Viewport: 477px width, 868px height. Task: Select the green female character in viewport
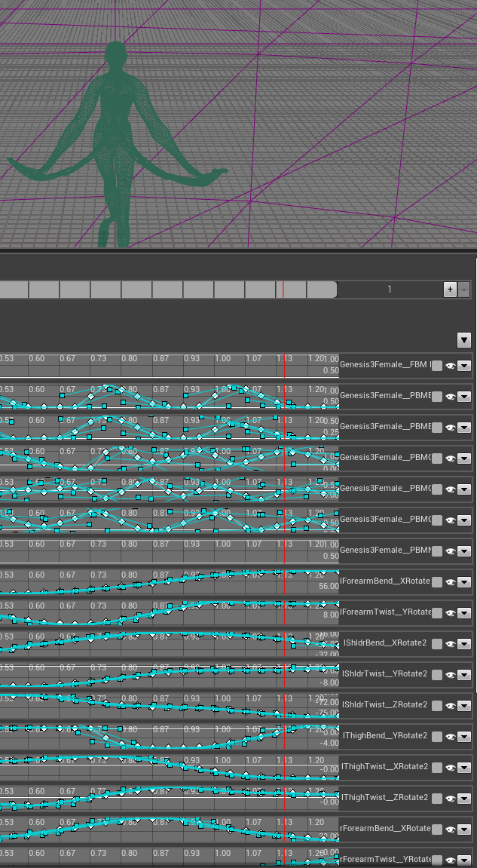click(115, 144)
